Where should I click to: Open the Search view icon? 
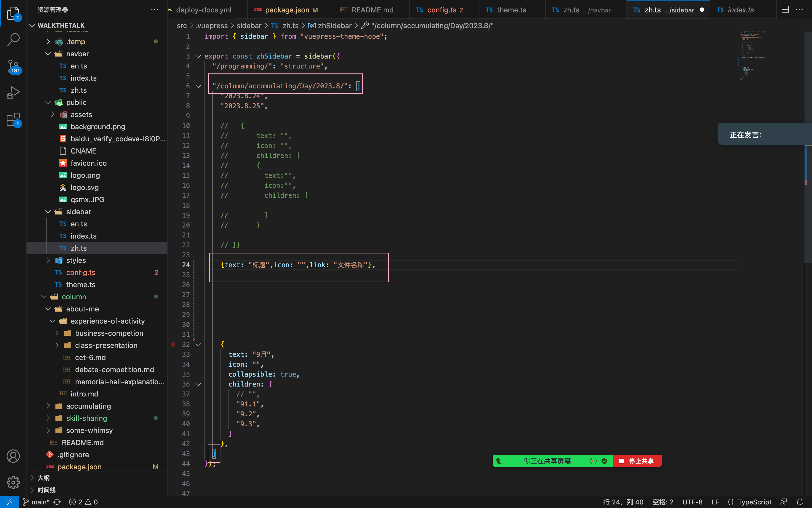tap(13, 40)
